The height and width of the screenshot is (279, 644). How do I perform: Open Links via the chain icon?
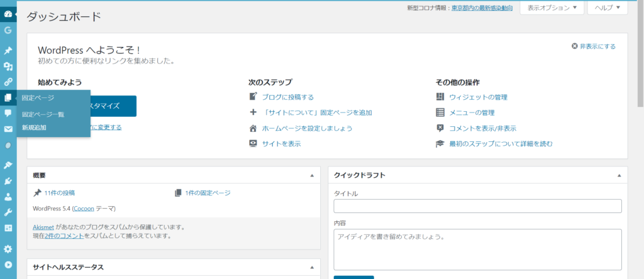coord(8,82)
